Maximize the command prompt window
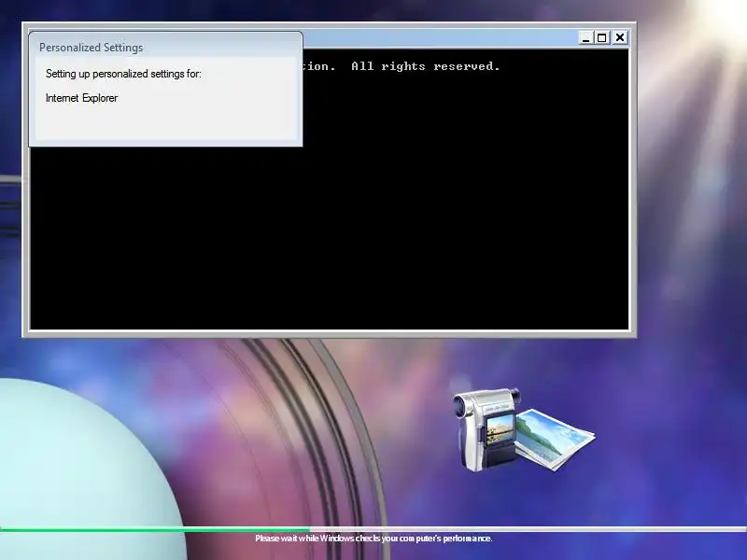This screenshot has width=747, height=560. tap(602, 37)
